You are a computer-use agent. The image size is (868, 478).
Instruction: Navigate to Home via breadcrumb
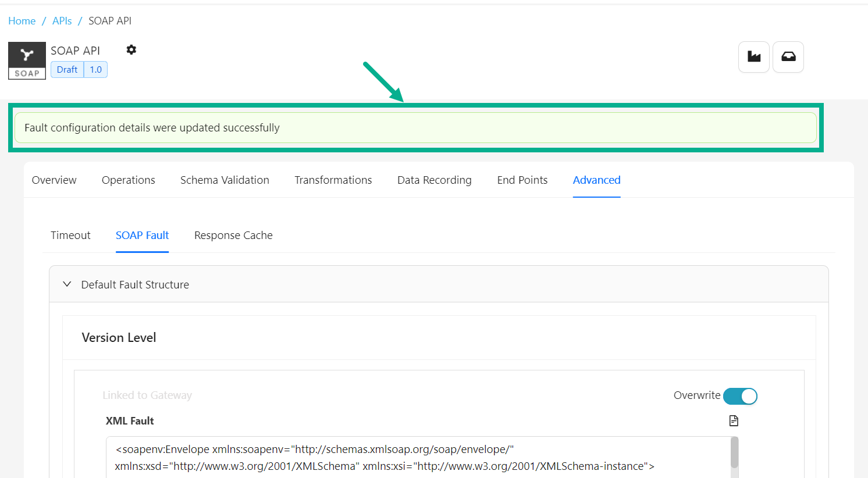click(22, 21)
